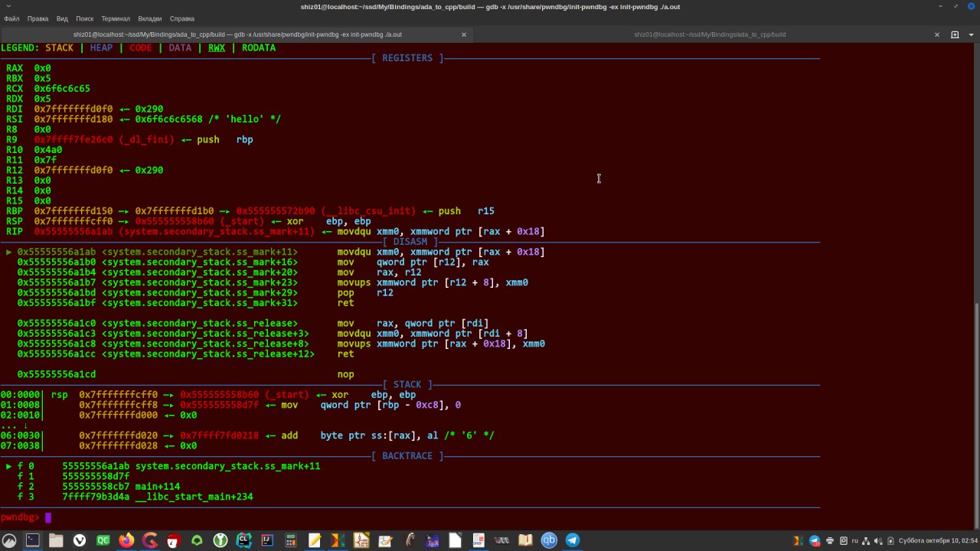Click the date and time clock
The height and width of the screenshot is (551, 980).
936,541
